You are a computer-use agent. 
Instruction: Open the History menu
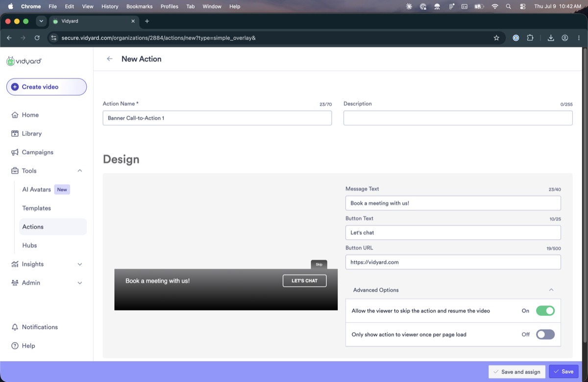110,6
